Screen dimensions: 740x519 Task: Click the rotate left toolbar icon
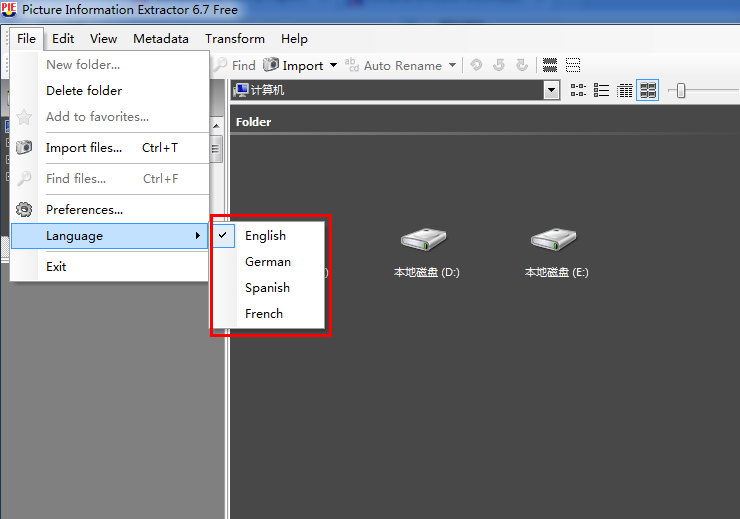tap(499, 65)
